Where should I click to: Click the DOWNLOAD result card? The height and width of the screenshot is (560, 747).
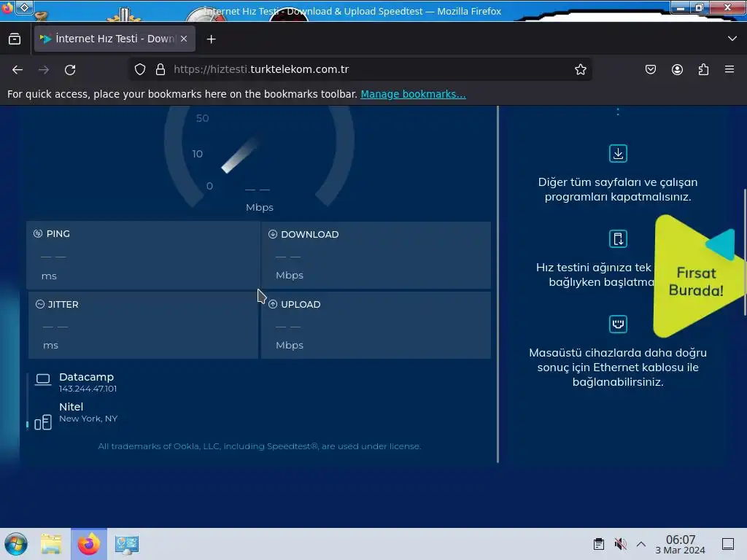pyautogui.click(x=376, y=255)
